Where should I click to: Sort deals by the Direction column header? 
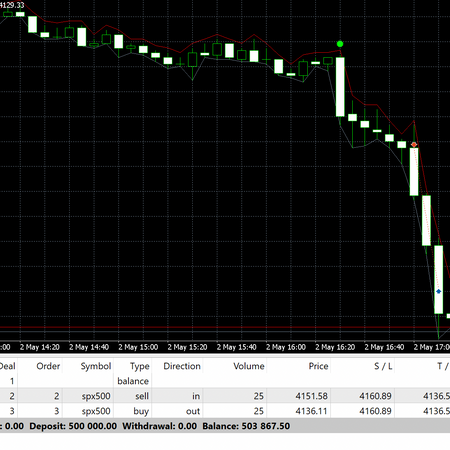coord(182,366)
